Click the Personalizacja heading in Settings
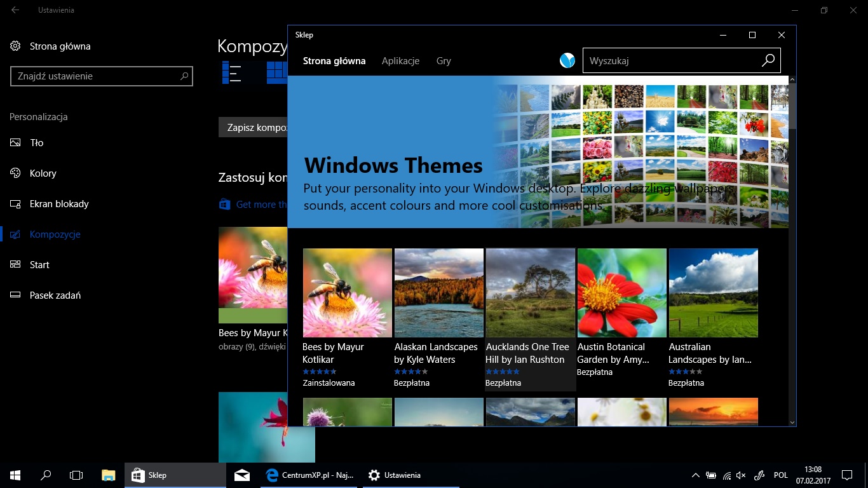This screenshot has width=868, height=488. click(x=39, y=117)
